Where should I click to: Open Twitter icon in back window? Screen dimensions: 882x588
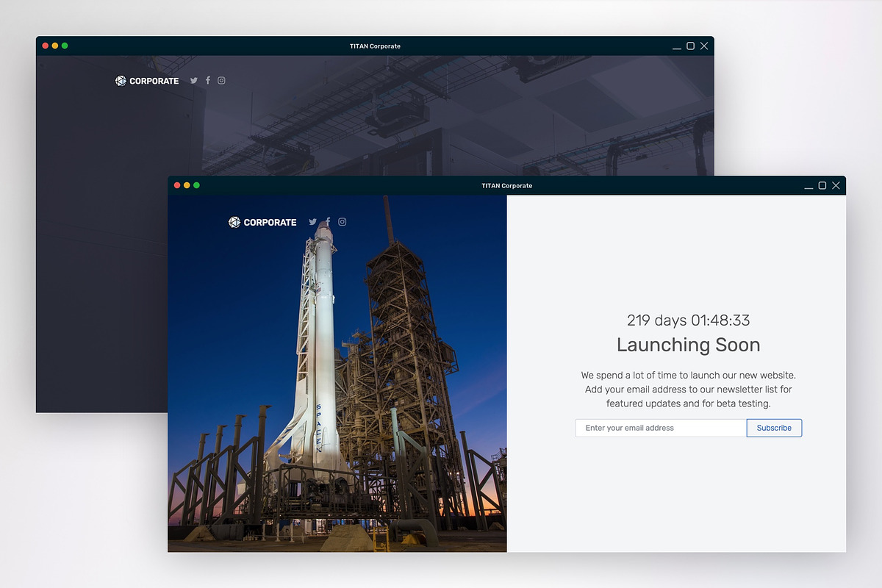[x=194, y=81]
